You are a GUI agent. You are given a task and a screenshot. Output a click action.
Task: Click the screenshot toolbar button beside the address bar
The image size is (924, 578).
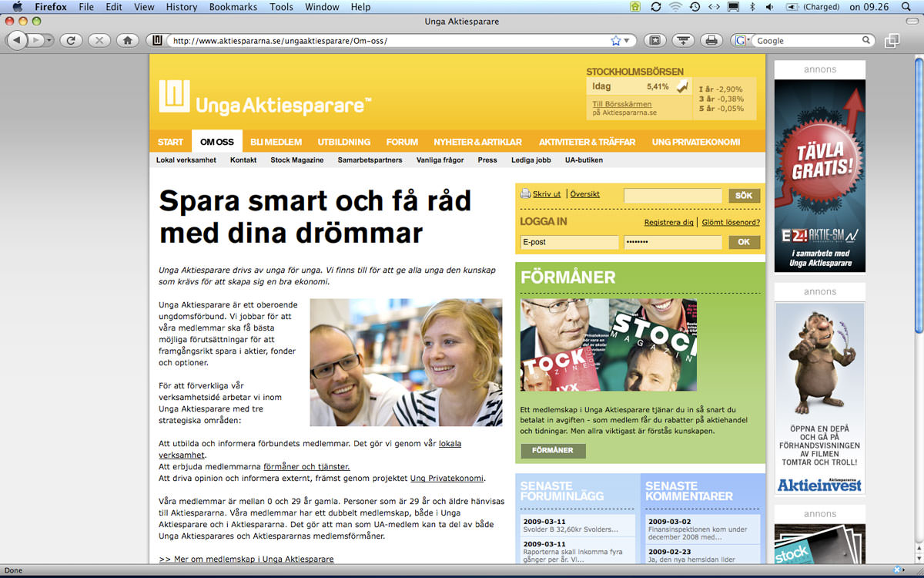[654, 40]
